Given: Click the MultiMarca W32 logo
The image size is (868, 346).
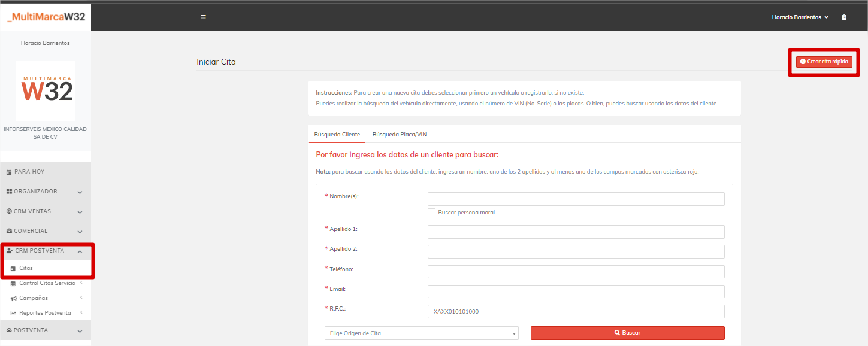Looking at the screenshot, I should click(46, 17).
